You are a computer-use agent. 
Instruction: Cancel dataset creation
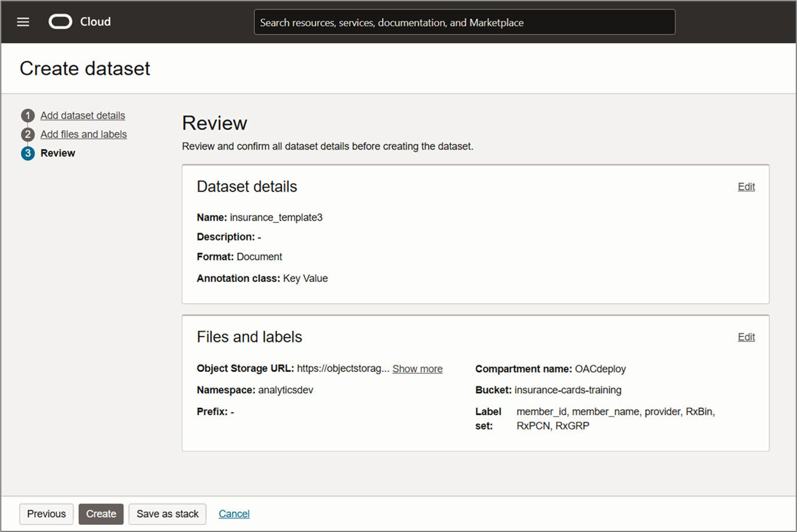pyautogui.click(x=234, y=514)
